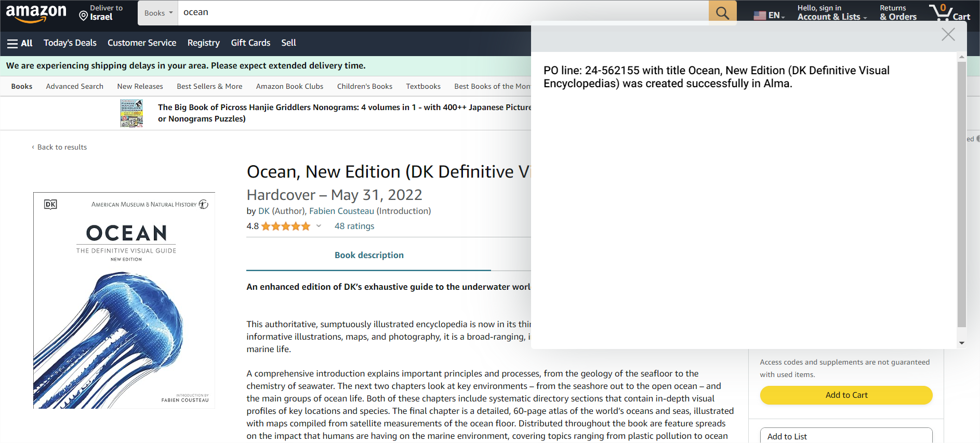Image resolution: width=980 pixels, height=443 pixels.
Task: Open Customer Service
Action: click(142, 43)
